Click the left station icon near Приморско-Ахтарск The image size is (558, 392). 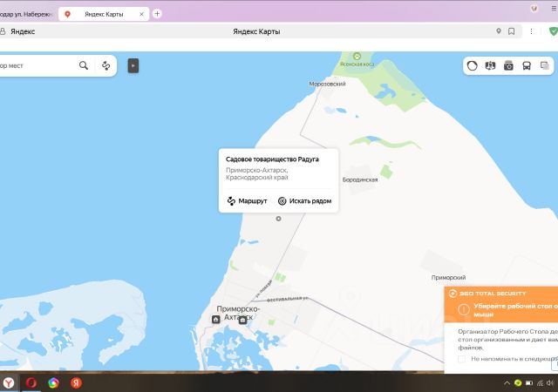coord(216,320)
